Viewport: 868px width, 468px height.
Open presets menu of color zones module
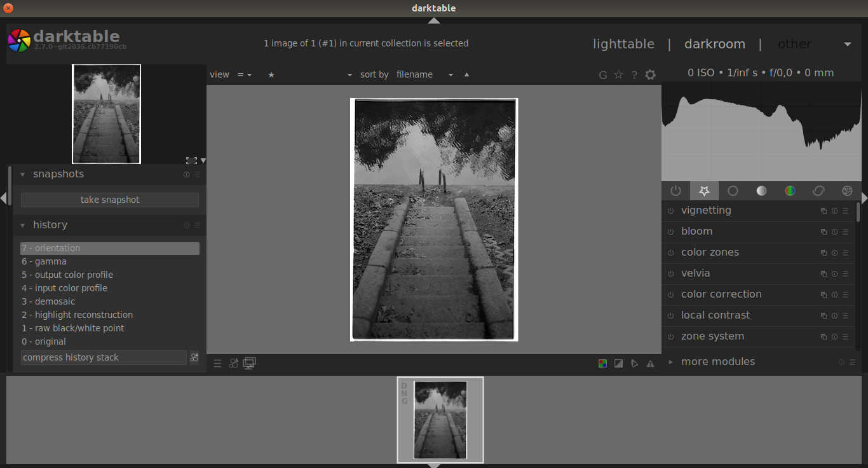[845, 253]
